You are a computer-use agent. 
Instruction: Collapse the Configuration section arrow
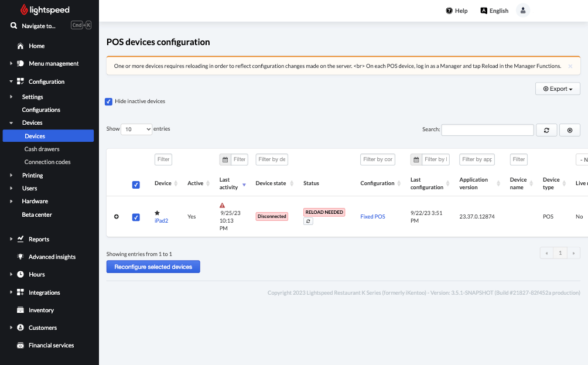click(11, 81)
